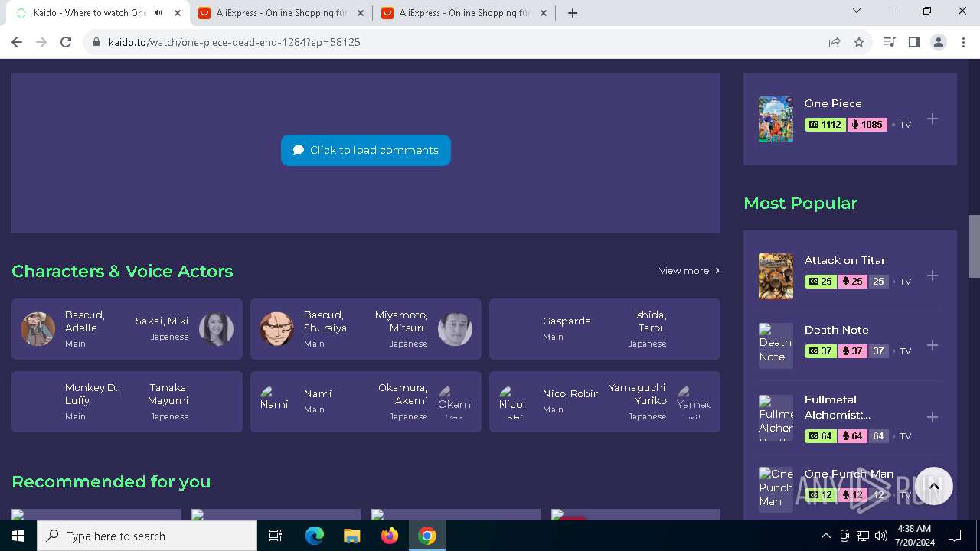Click One Piece dub count badge 1085
Screen dimensions: 980x551
tap(867, 125)
